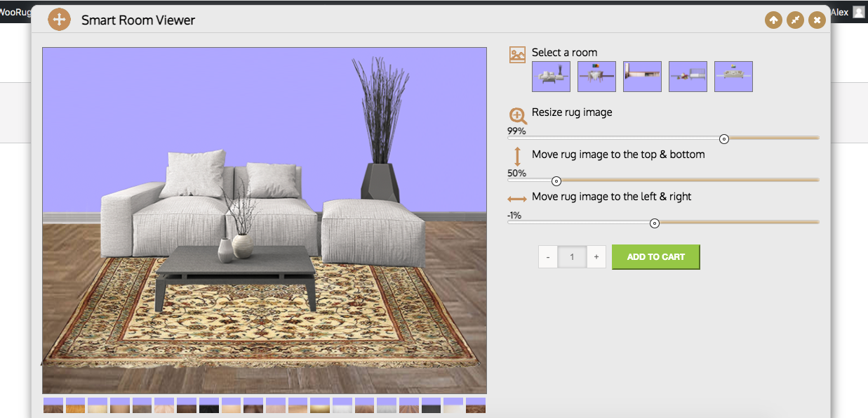The width and height of the screenshot is (868, 418).
Task: Click the upward arrow icon in the header
Action: (x=773, y=20)
